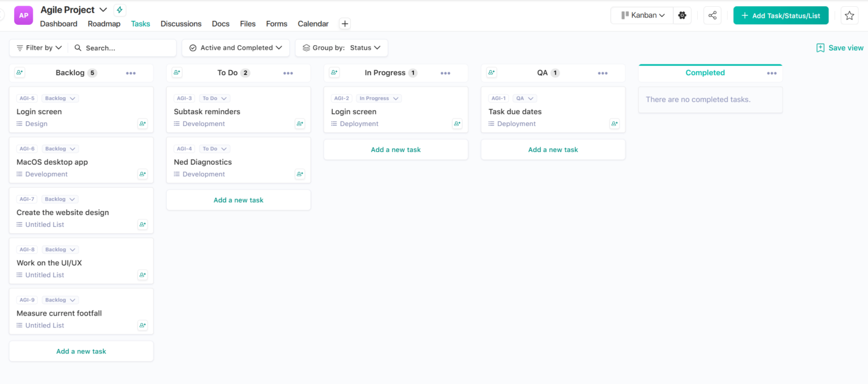Click inside the Search field
The height and width of the screenshot is (384, 868).
122,48
